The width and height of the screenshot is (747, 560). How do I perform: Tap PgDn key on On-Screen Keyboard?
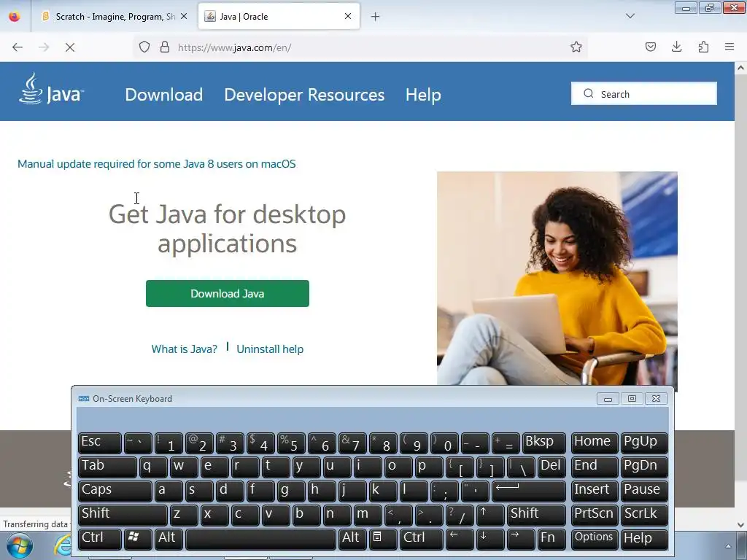pyautogui.click(x=644, y=467)
